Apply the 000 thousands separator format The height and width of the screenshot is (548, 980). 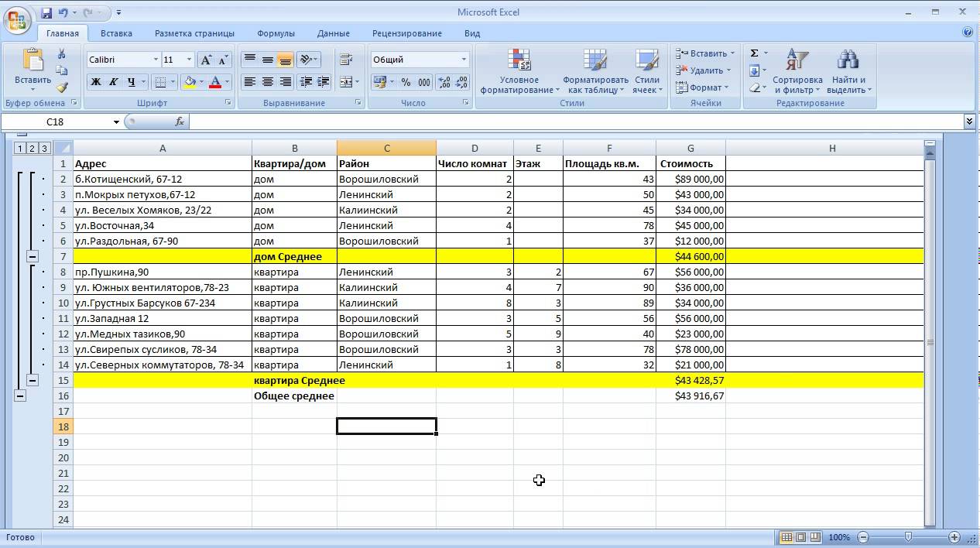pyautogui.click(x=424, y=82)
